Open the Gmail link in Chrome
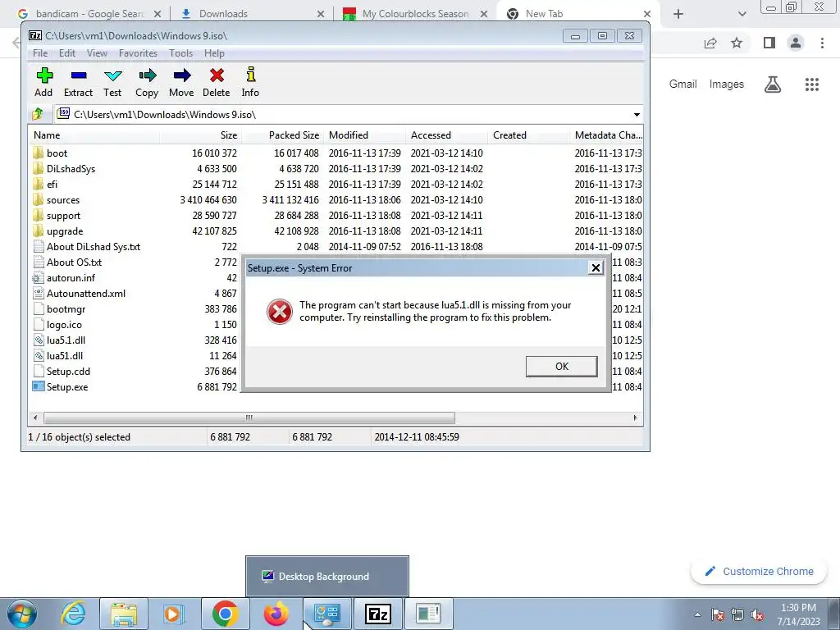Image resolution: width=840 pixels, height=630 pixels. (x=682, y=84)
